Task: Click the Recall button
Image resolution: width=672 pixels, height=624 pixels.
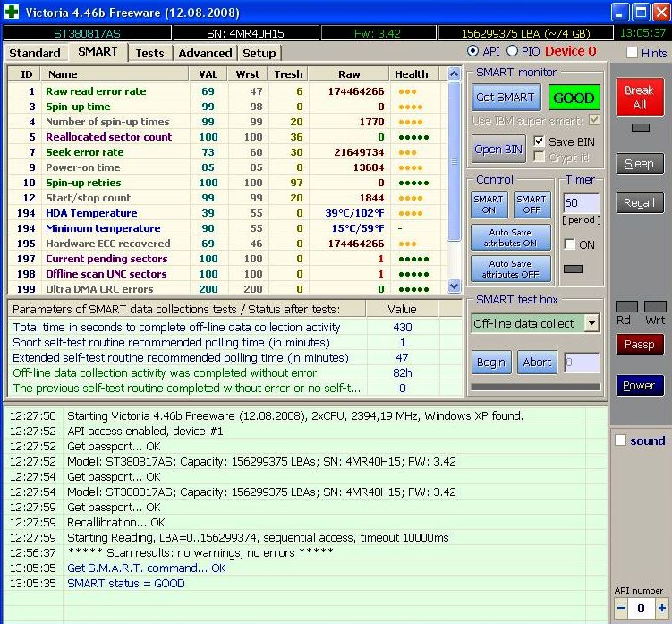Action: 640,203
